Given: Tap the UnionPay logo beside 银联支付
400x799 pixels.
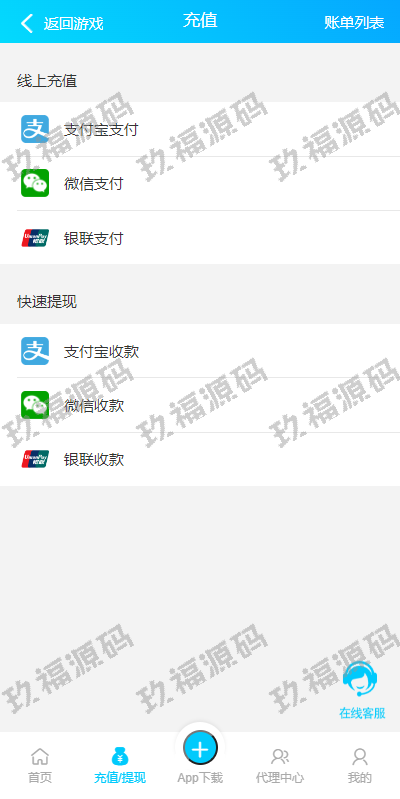Looking at the screenshot, I should tap(35, 238).
